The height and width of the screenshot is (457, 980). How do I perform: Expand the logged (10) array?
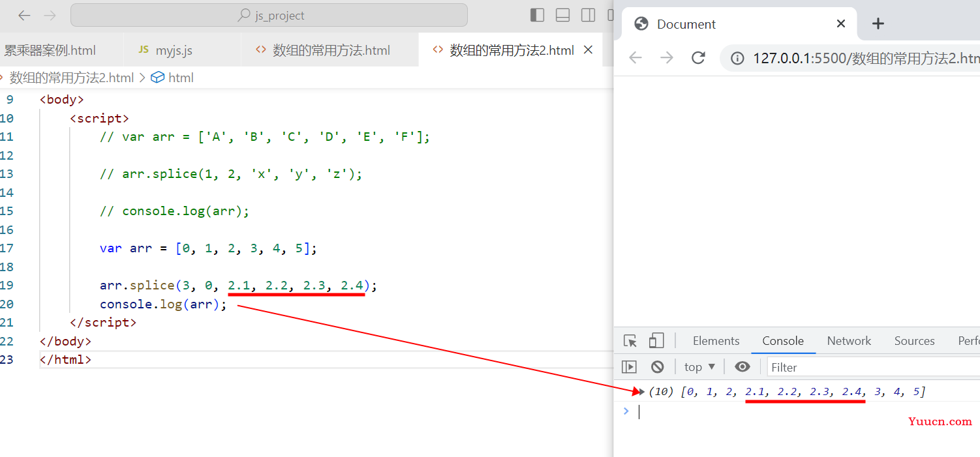pyautogui.click(x=641, y=391)
